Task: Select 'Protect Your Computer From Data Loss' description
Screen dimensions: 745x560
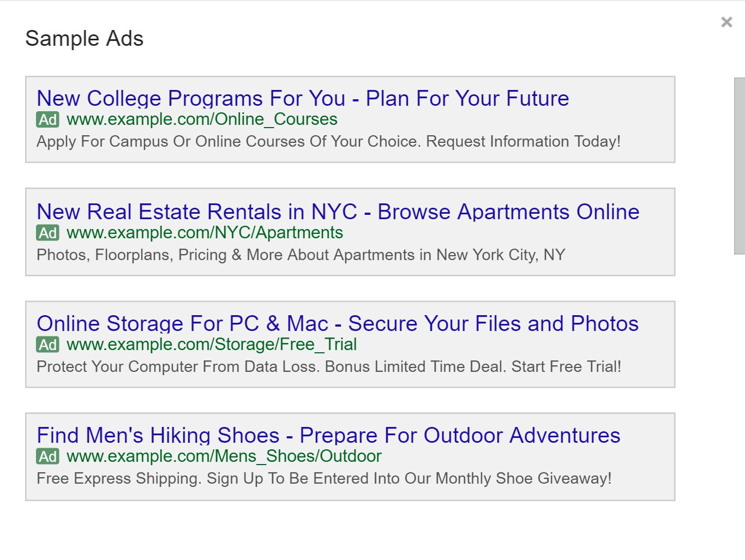Action: point(328,367)
